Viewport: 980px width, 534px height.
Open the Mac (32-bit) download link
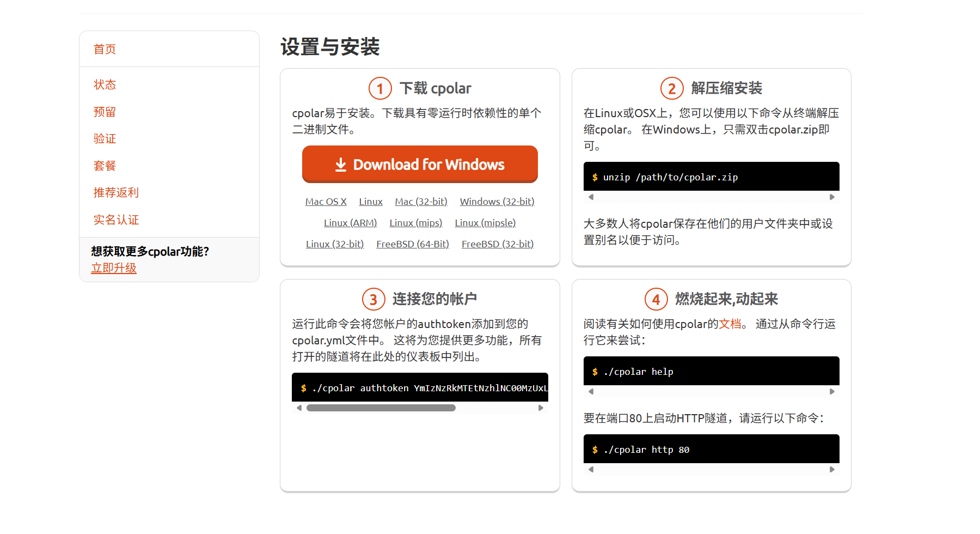(x=421, y=202)
